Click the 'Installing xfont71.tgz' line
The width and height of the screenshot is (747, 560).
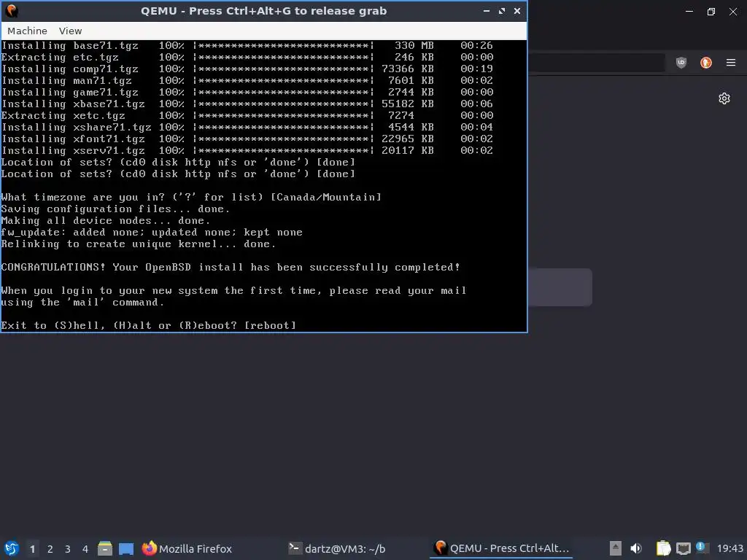coord(247,139)
